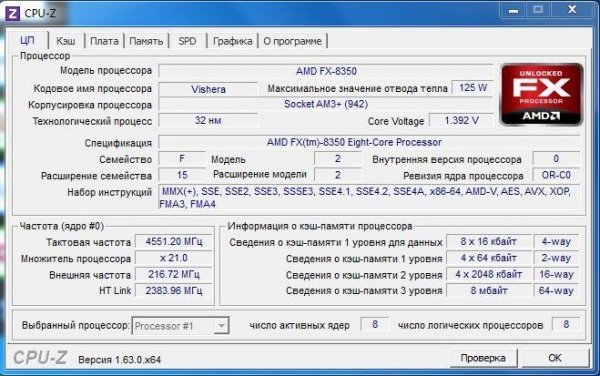Select the 4 x 2048 кбайт L2 cache value
Image resolution: width=600 pixels, height=376 pixels.
point(489,274)
